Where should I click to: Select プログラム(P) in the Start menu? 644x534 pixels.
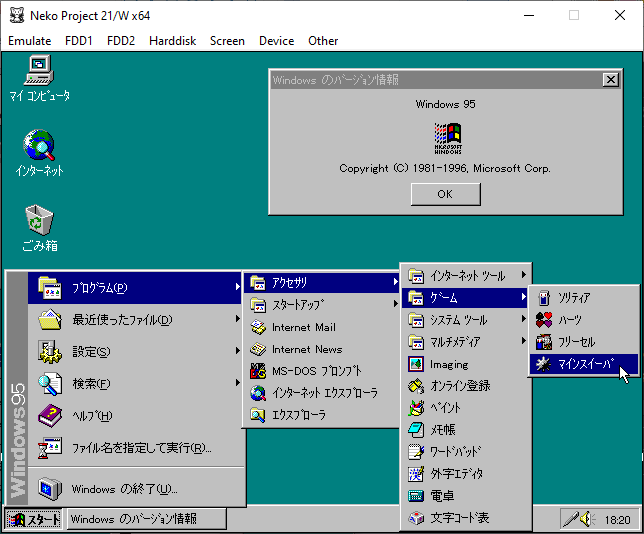pyautogui.click(x=135, y=288)
